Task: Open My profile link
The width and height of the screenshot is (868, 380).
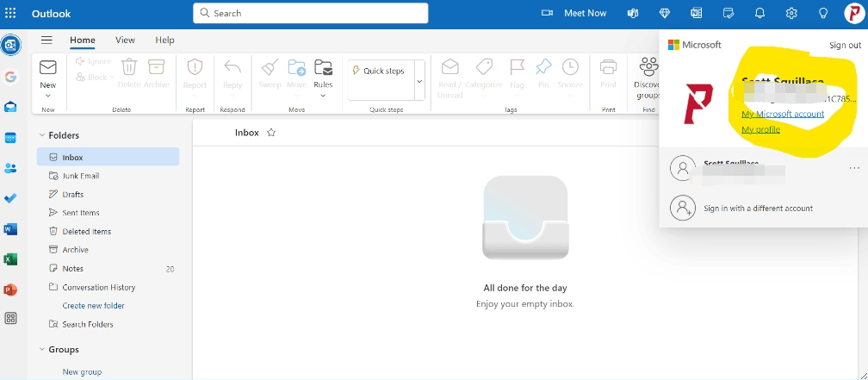Action: (760, 129)
